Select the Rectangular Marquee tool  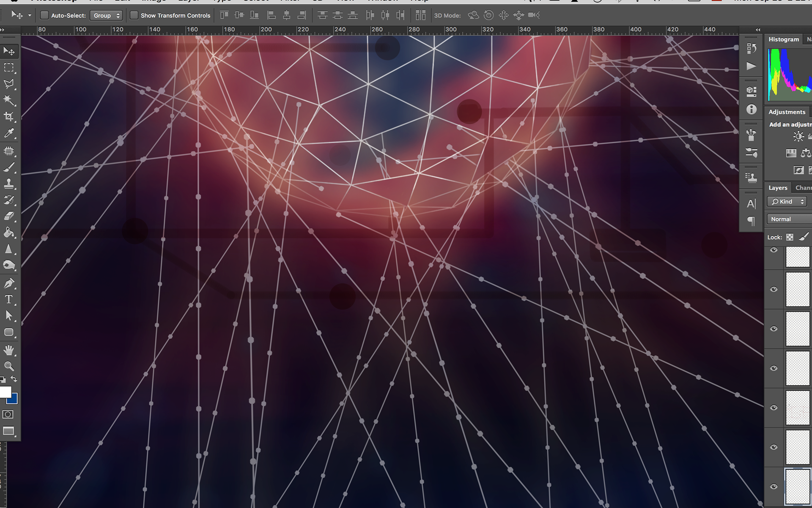9,68
